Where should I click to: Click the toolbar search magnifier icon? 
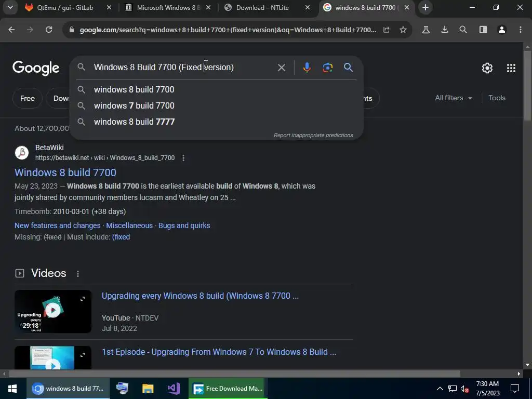pyautogui.click(x=463, y=30)
